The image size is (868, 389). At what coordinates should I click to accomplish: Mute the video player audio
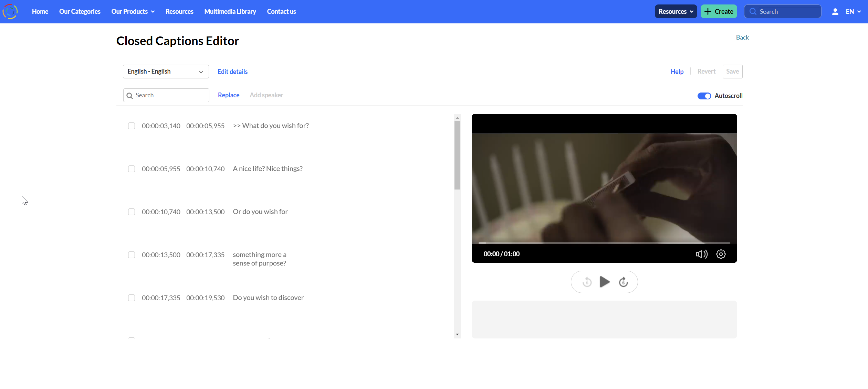pyautogui.click(x=701, y=254)
